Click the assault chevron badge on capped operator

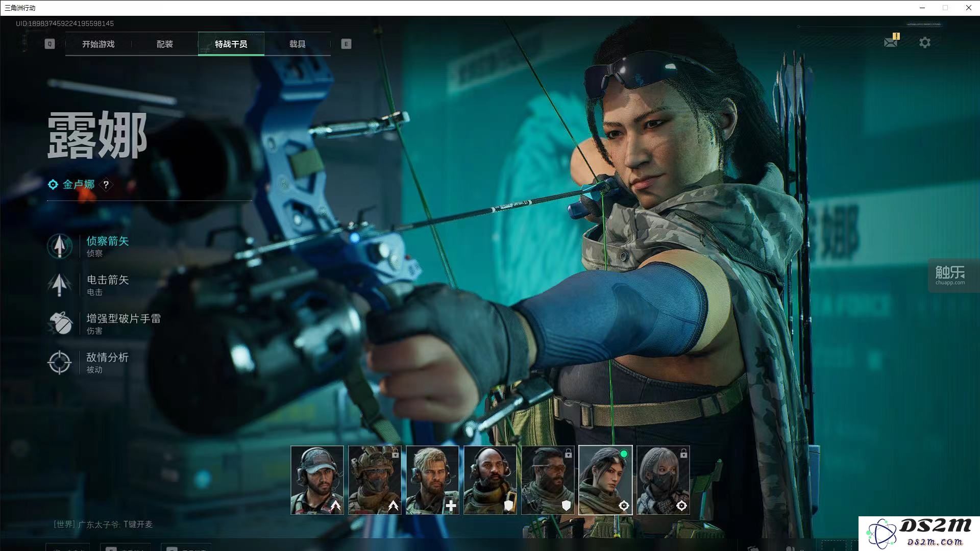point(335,506)
